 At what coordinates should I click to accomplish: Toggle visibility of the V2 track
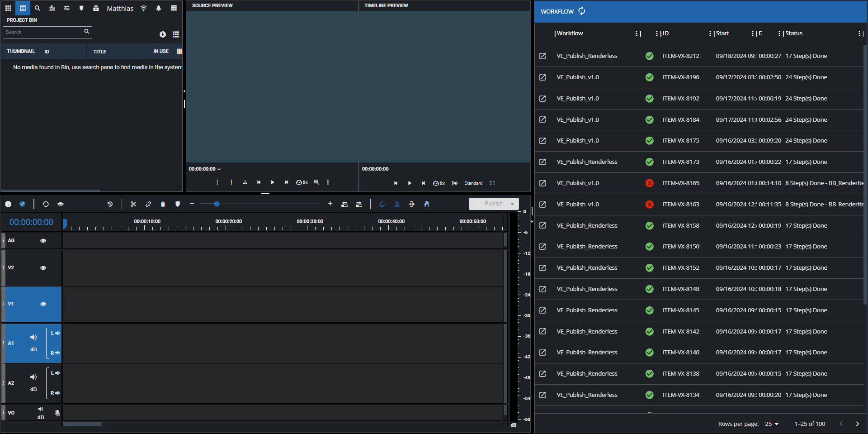(x=43, y=268)
